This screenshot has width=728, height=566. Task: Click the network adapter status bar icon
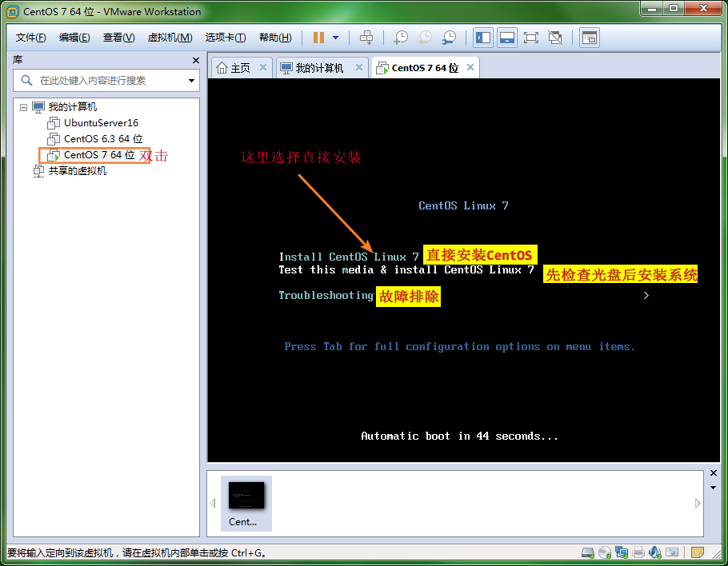pos(622,552)
